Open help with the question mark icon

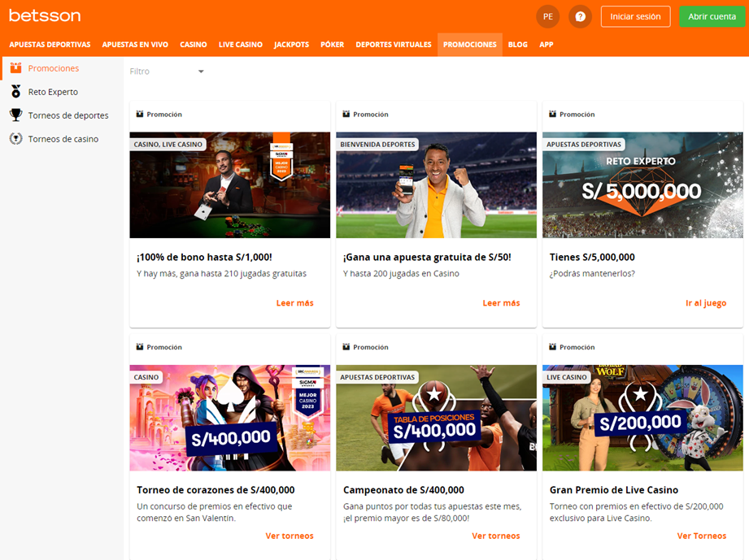[x=580, y=15]
